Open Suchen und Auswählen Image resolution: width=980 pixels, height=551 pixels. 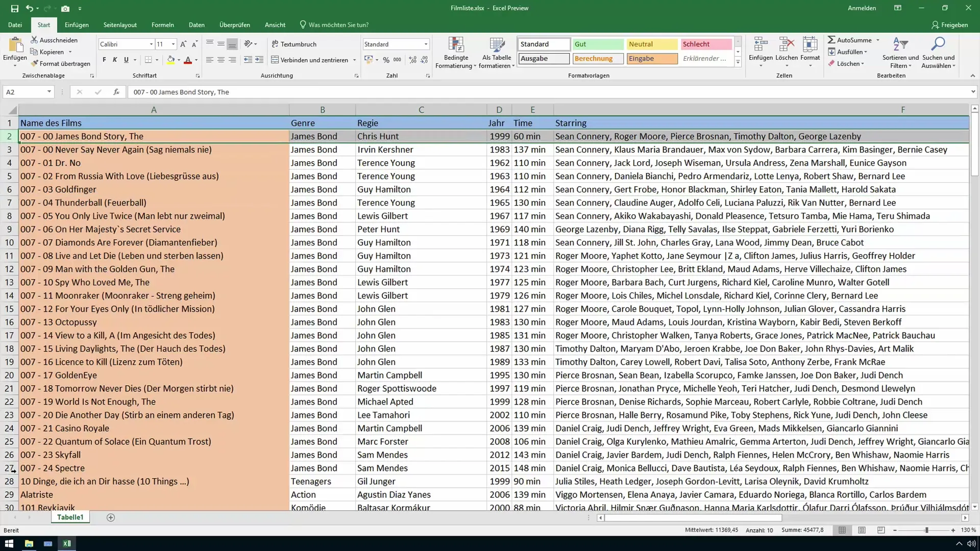(938, 53)
